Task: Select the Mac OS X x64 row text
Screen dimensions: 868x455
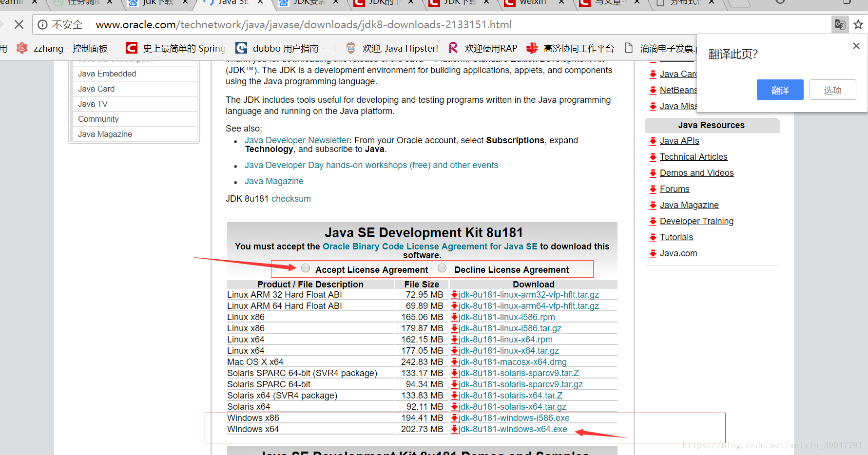Action: pos(255,362)
